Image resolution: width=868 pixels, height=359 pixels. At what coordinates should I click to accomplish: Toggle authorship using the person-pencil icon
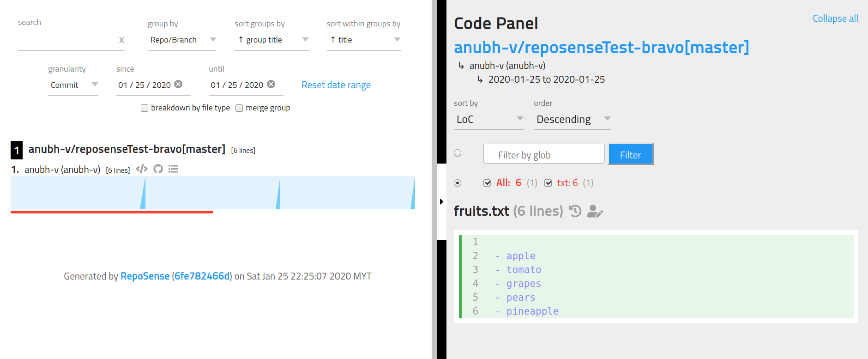click(x=595, y=211)
